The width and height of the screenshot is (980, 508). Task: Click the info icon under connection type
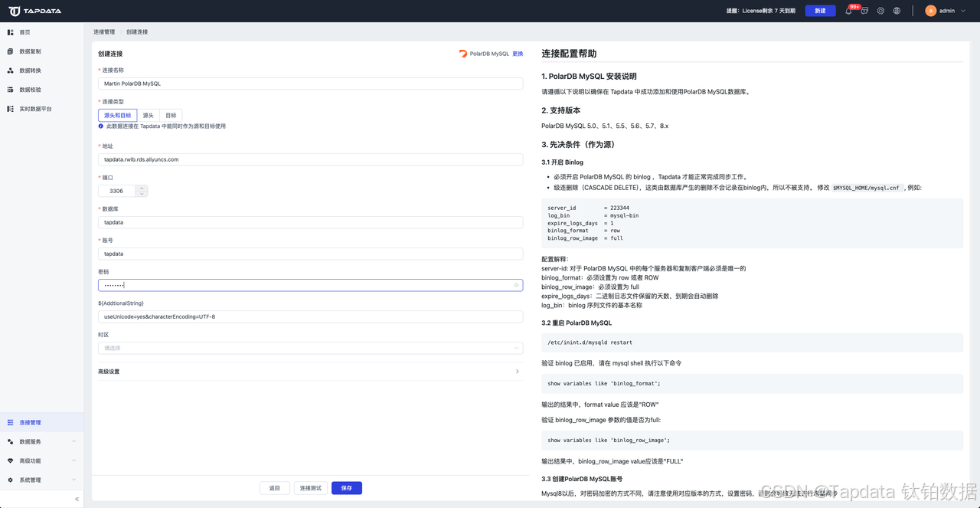(101, 126)
